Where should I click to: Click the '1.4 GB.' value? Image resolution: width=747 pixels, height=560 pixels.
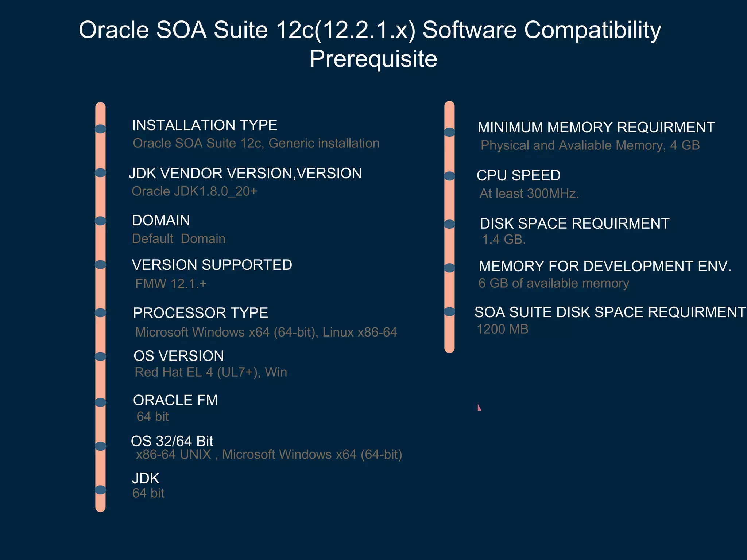(504, 240)
